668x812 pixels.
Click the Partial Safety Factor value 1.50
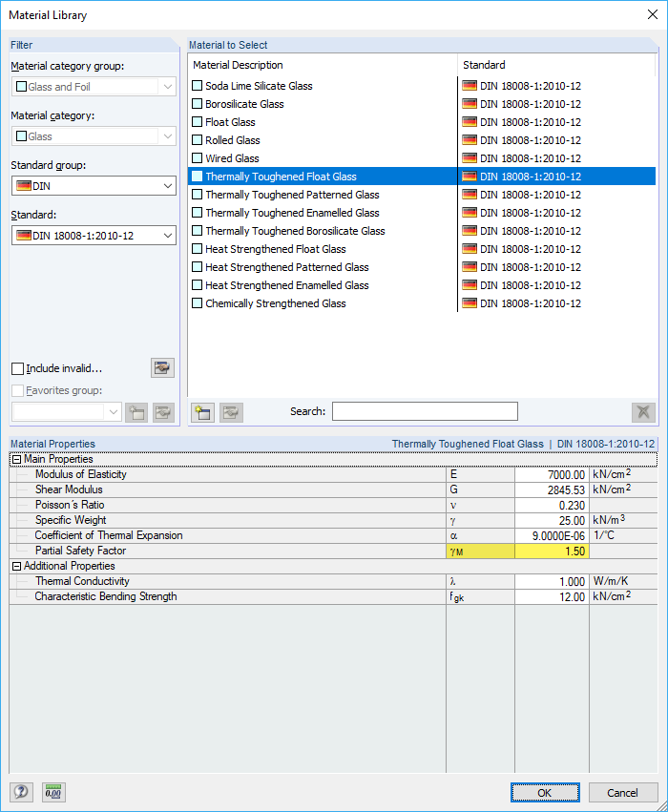coord(552,551)
